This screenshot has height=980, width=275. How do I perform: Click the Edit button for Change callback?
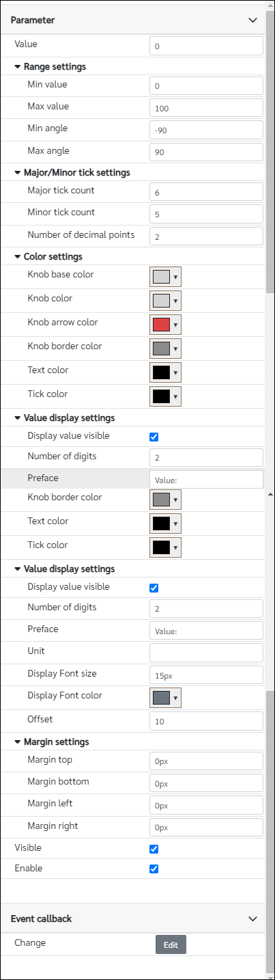(x=171, y=944)
